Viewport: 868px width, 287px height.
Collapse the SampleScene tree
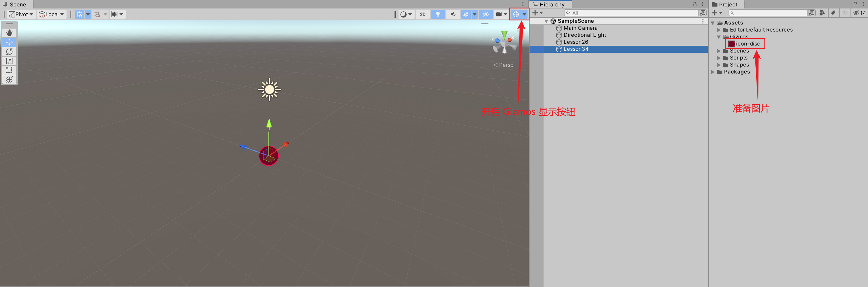point(546,21)
